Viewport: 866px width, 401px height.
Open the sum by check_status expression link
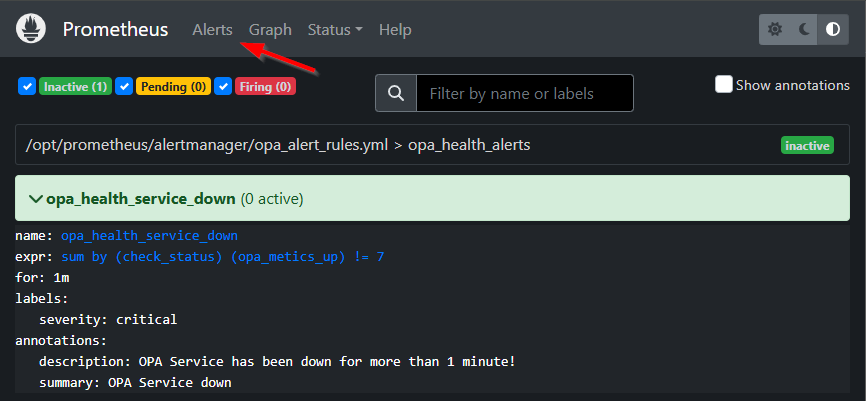223,257
